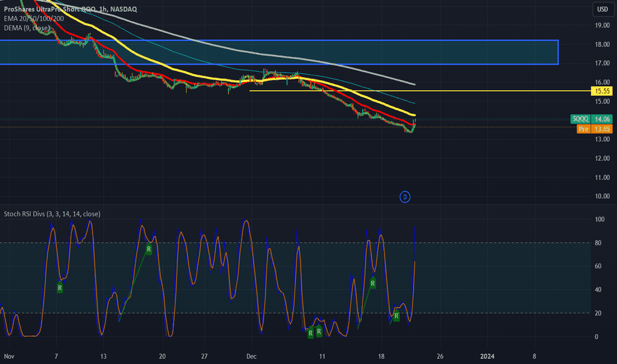Select the yellow horizontal line at 15.55
Viewport: 617px width, 364px height.
[x=420, y=91]
